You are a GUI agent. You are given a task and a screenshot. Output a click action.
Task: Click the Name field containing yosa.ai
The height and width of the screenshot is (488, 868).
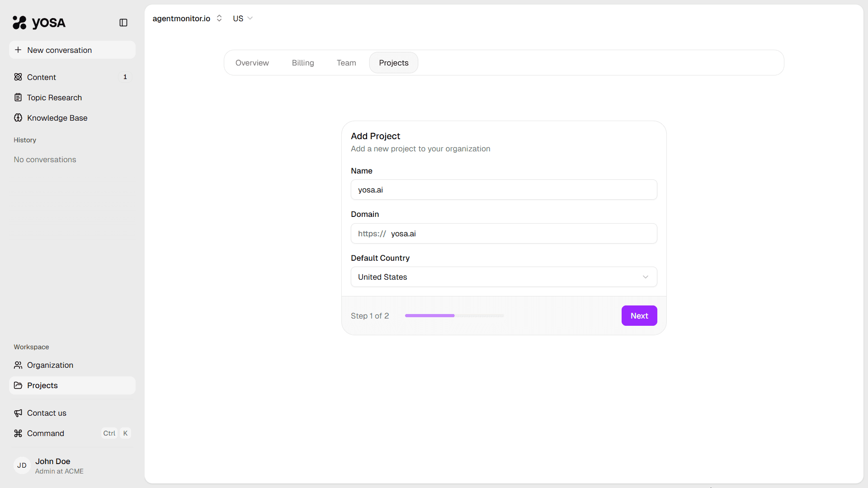[x=503, y=190]
